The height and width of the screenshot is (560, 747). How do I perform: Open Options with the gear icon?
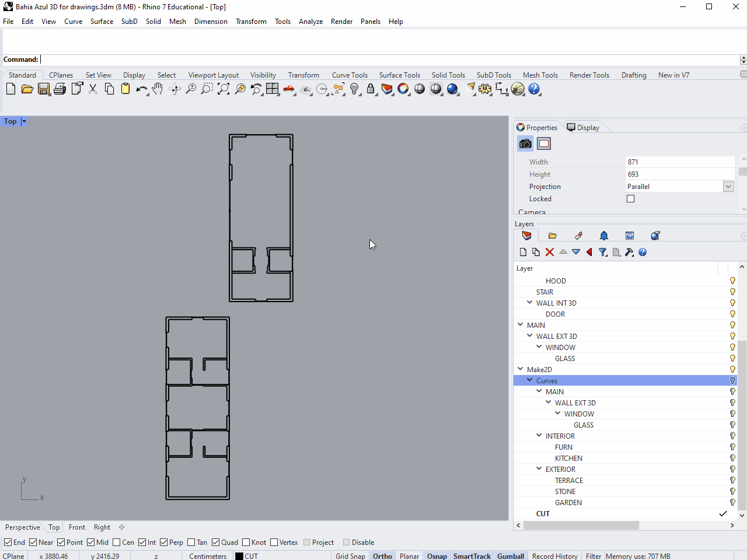[485, 89]
